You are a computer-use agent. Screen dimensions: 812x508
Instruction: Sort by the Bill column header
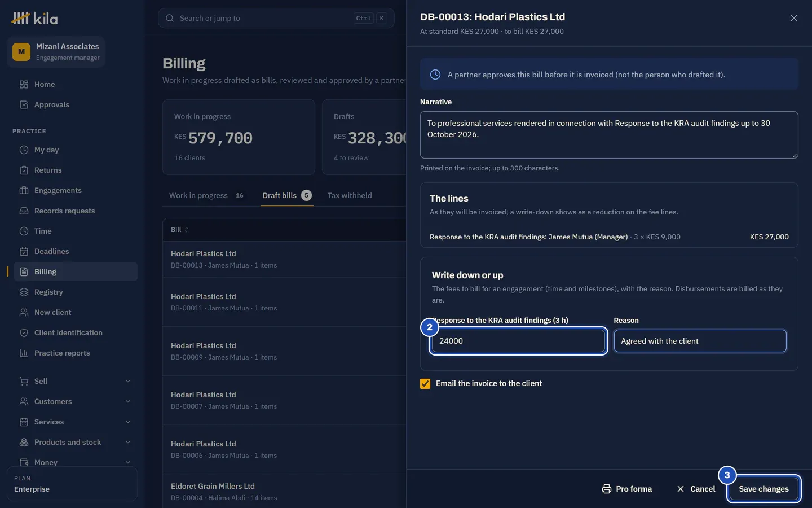click(x=179, y=230)
